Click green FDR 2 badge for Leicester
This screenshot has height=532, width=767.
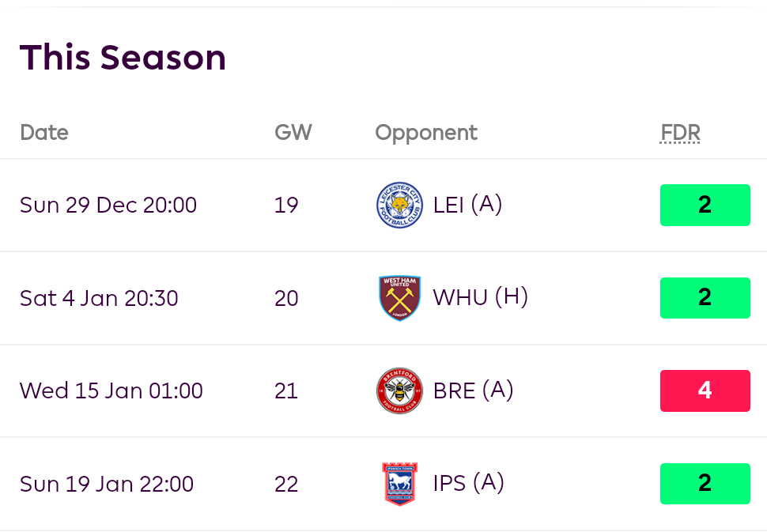click(x=705, y=206)
